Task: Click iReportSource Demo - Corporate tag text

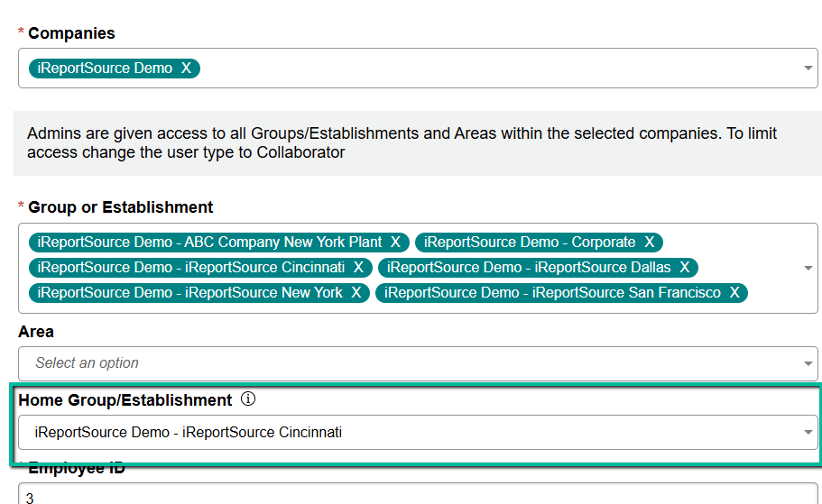Action: coord(530,242)
